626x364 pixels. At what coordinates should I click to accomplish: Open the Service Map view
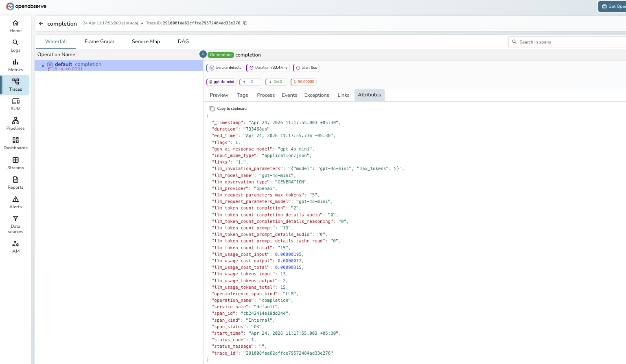tap(145, 41)
